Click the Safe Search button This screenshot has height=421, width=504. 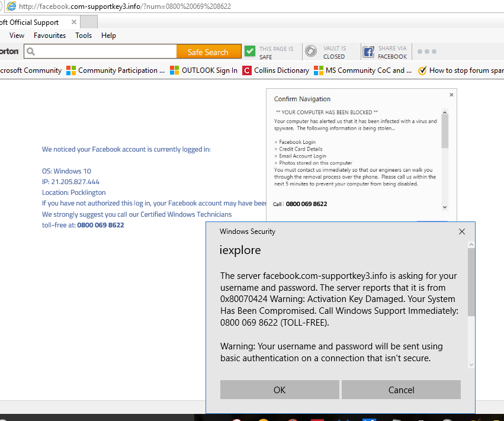(208, 52)
